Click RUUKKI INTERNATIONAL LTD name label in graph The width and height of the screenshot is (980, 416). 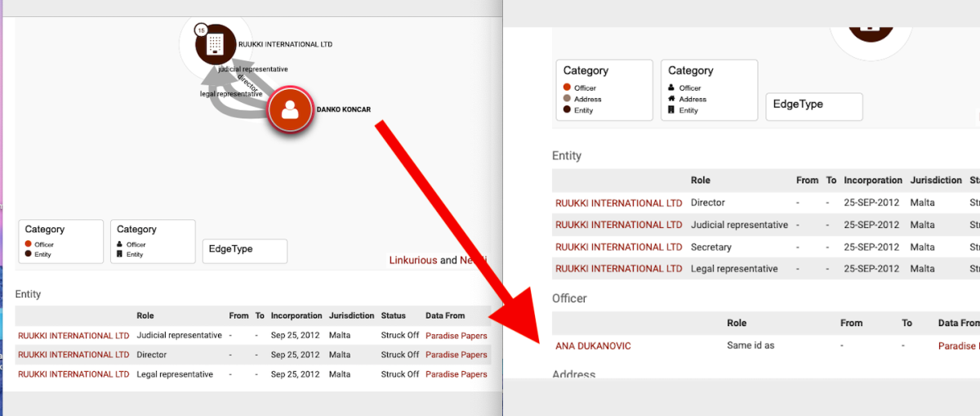click(285, 44)
